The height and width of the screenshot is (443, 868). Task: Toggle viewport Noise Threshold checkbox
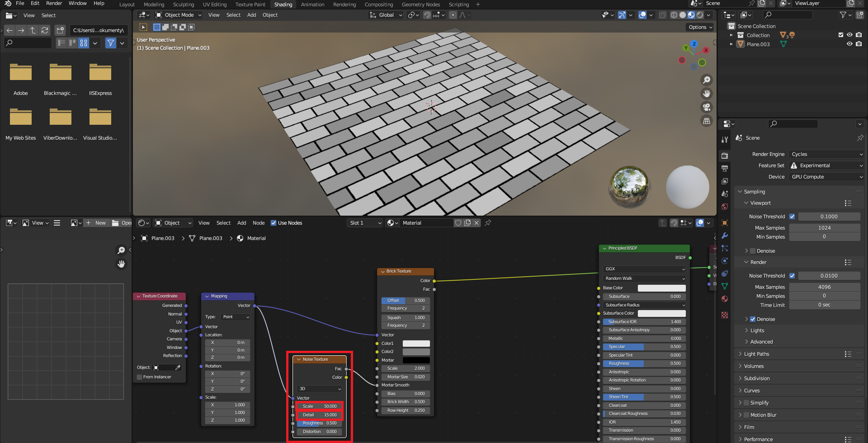792,217
